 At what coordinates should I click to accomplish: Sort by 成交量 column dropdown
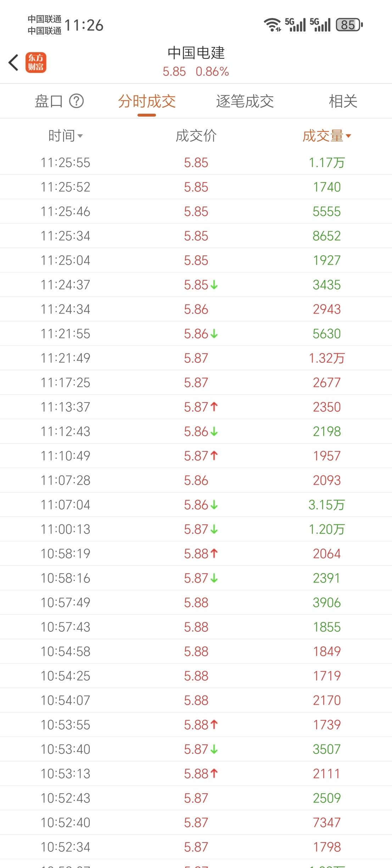click(326, 136)
